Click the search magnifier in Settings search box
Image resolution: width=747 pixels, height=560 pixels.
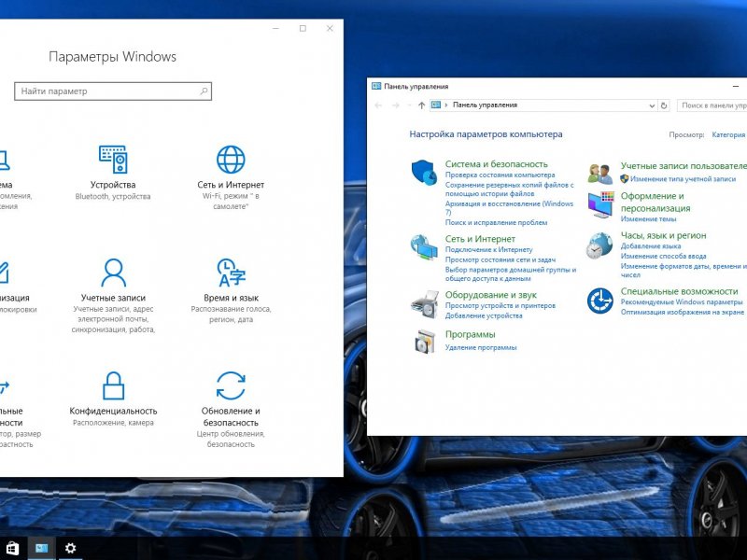point(204,91)
